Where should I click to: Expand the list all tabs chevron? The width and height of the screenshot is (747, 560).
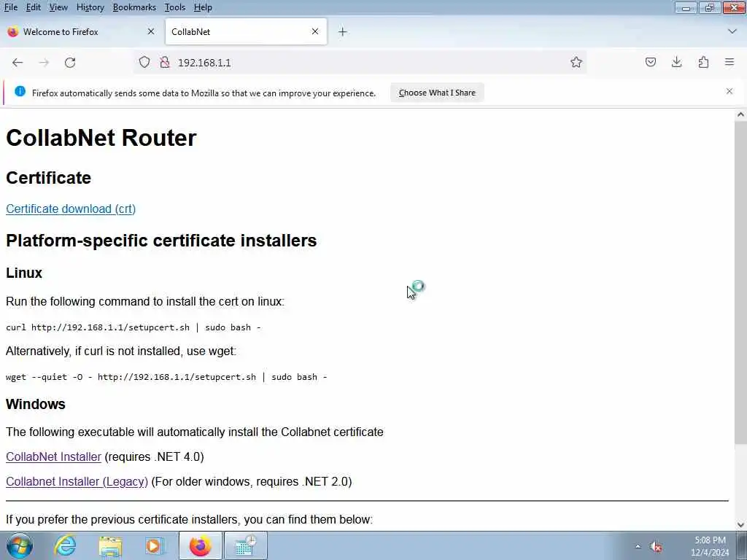click(x=732, y=31)
